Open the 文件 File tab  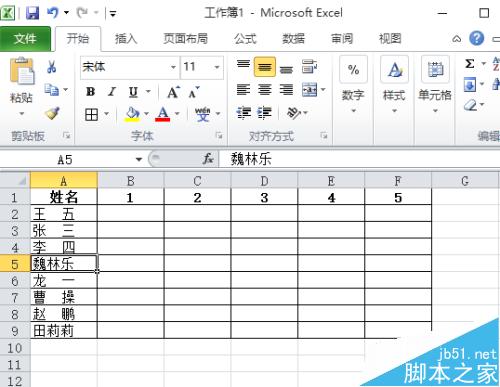pos(25,39)
